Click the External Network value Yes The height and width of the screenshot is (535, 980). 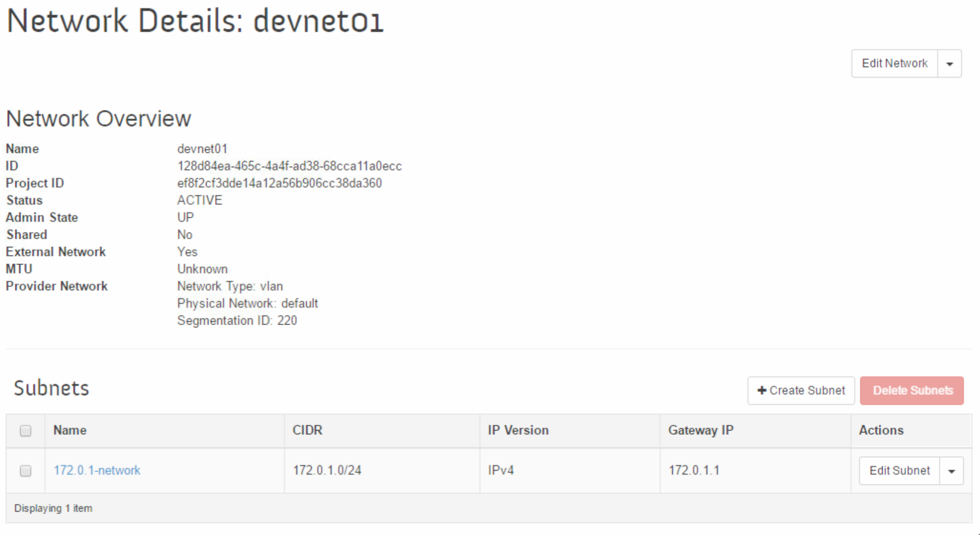(187, 252)
